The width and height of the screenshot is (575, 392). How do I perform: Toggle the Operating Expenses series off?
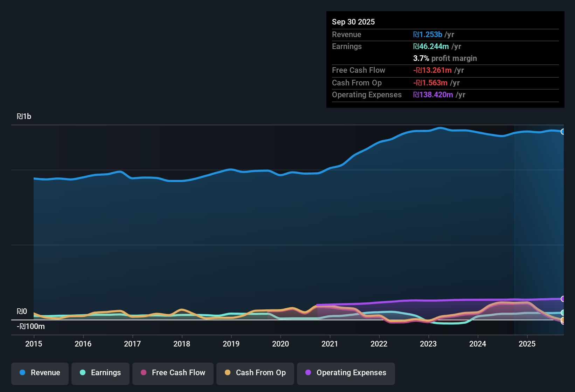346,373
